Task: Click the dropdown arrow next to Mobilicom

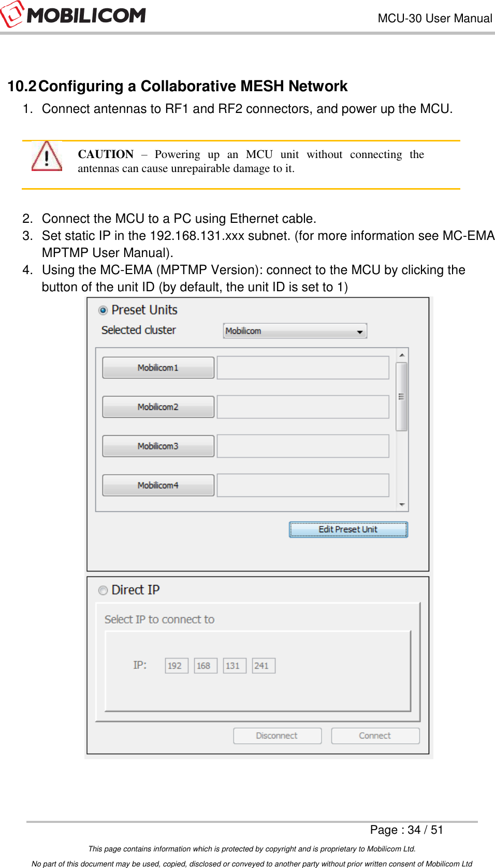Action: click(x=360, y=331)
